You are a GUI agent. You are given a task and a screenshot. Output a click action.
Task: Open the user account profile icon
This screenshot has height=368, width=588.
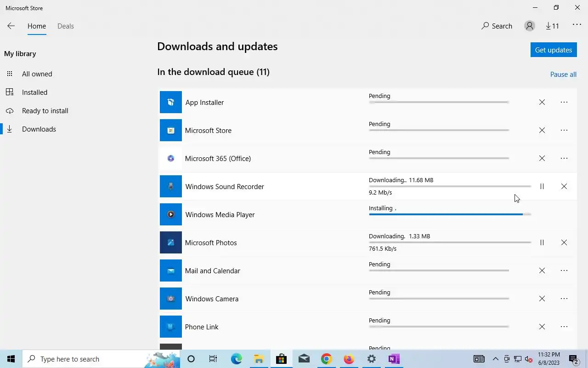pos(530,26)
